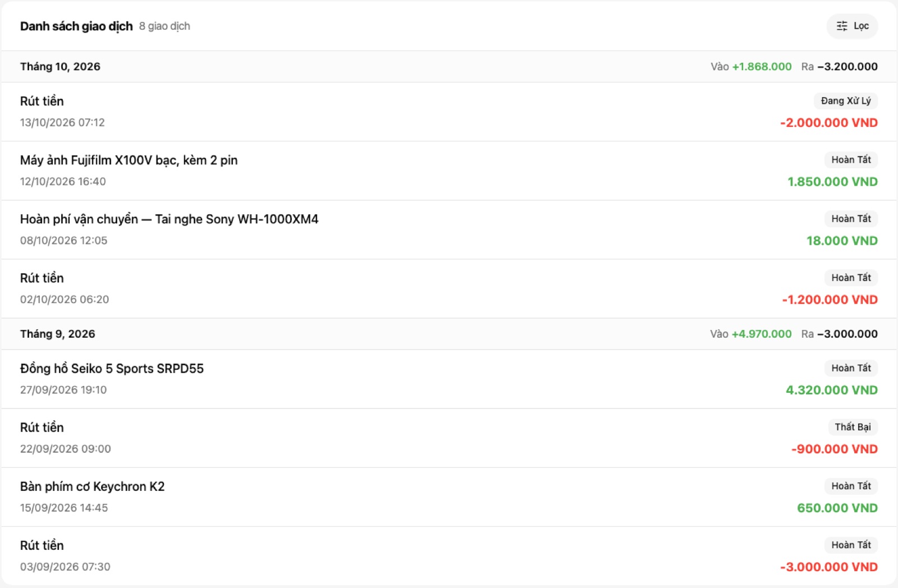Open the Đồng hồ Seiko 5 Sports transaction
Image resolution: width=898 pixels, height=588 pixels.
449,379
